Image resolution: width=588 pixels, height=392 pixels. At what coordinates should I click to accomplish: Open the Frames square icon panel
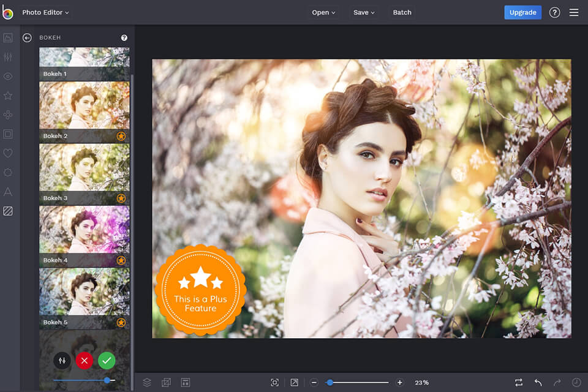[8, 134]
